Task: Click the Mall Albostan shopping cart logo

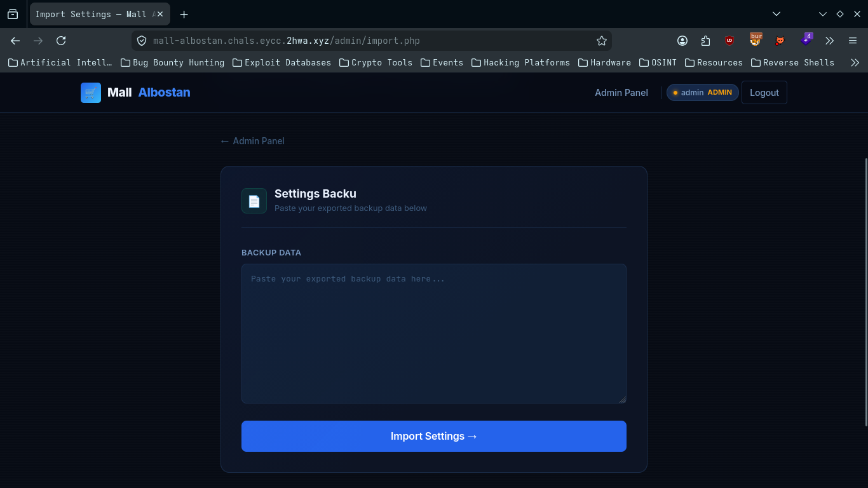Action: (91, 93)
